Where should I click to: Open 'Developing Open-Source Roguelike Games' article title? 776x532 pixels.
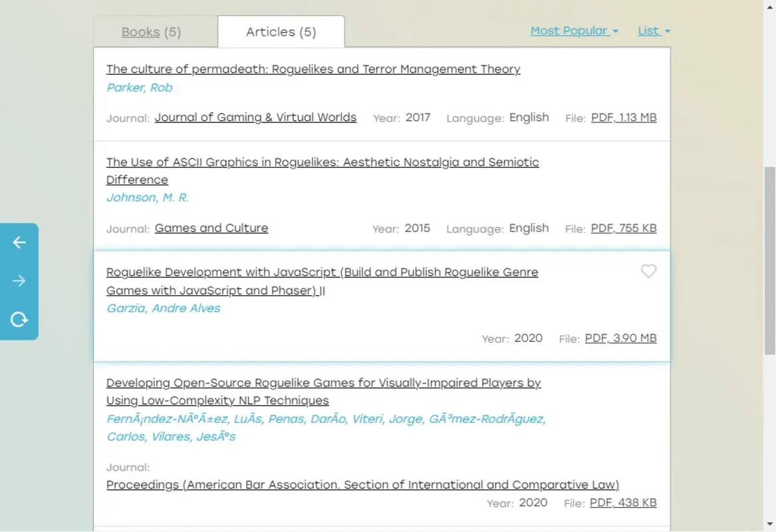323,383
